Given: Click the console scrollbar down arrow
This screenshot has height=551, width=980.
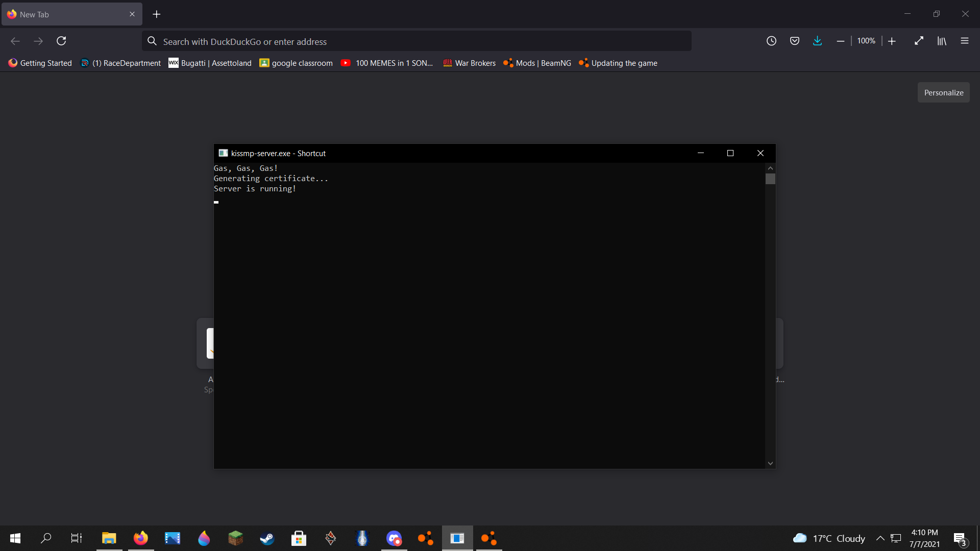Looking at the screenshot, I should [770, 463].
